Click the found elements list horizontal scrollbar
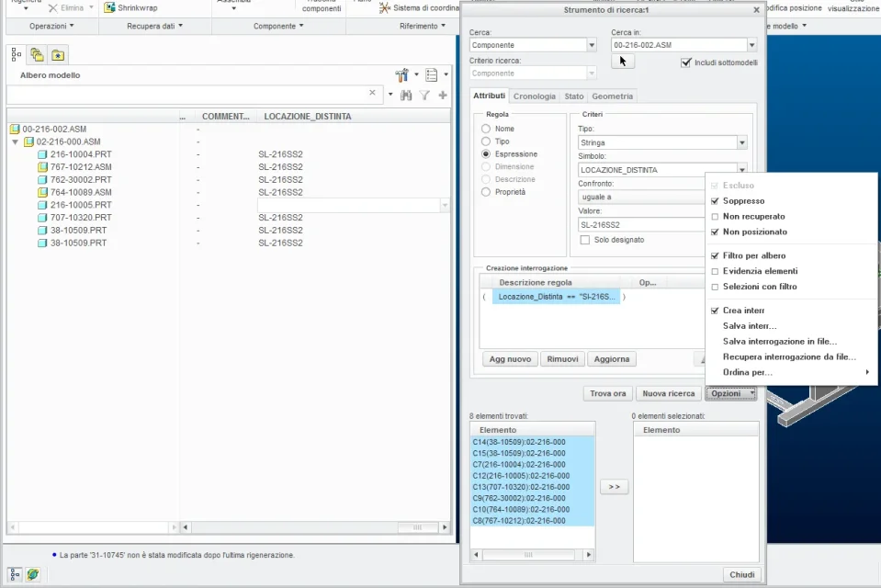This screenshot has width=881, height=588. point(532,555)
